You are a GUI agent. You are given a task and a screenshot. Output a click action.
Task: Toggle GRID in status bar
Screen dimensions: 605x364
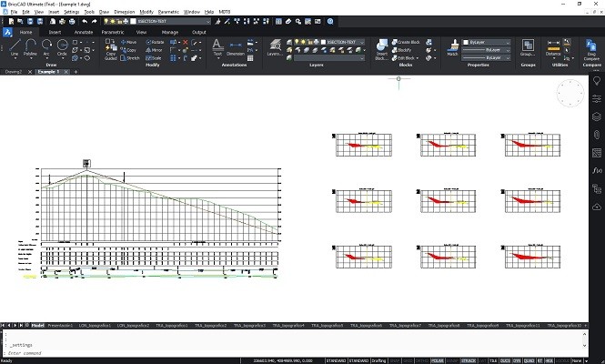pyautogui.click(x=408, y=361)
